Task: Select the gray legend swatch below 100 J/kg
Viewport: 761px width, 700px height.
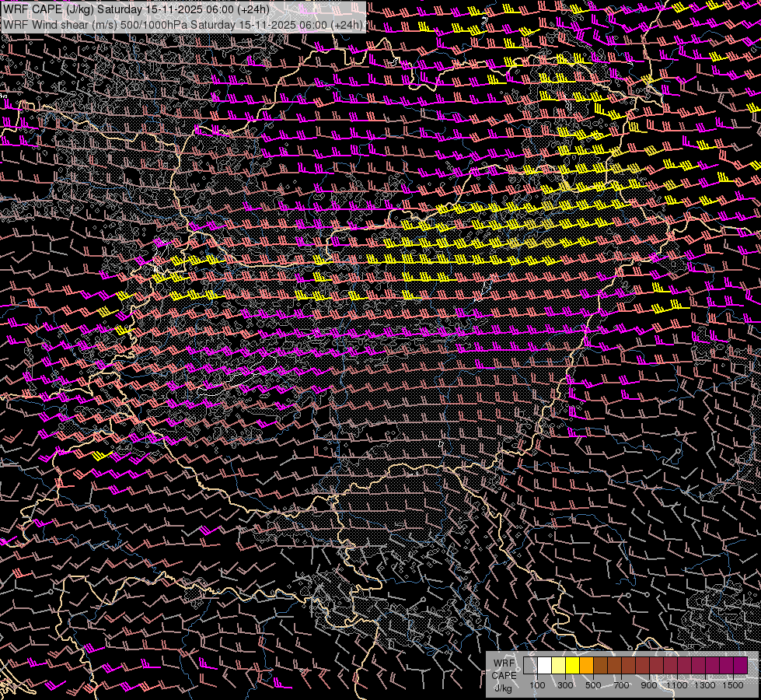Action: coord(530,665)
